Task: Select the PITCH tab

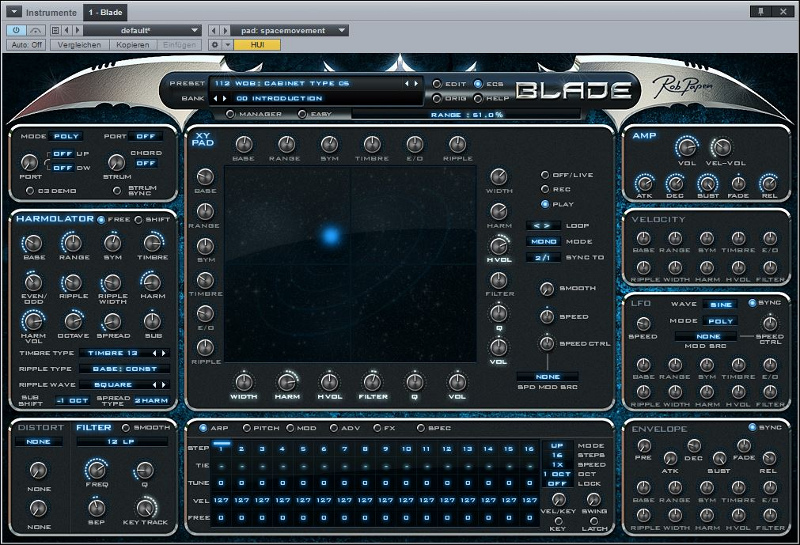Action: (x=247, y=428)
